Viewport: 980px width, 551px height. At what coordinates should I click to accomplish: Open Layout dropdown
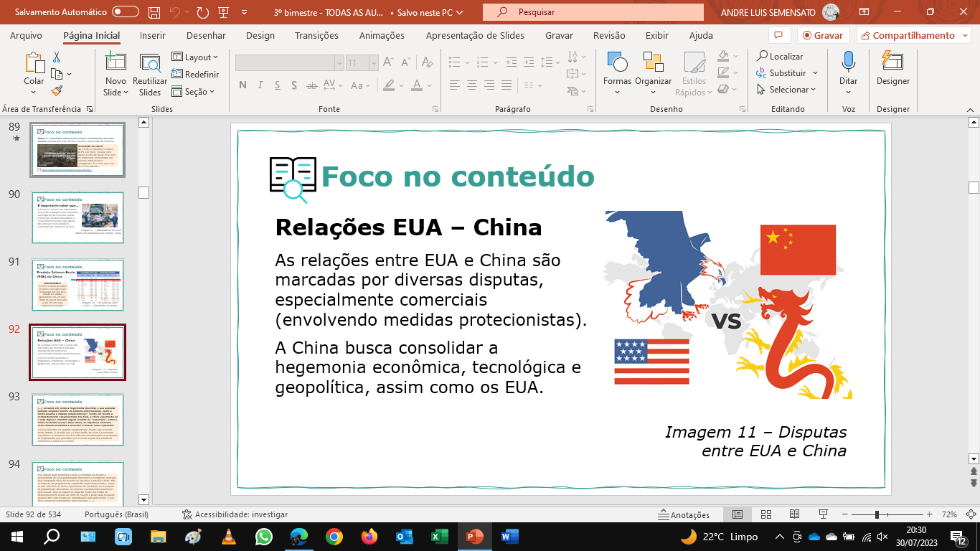click(195, 57)
